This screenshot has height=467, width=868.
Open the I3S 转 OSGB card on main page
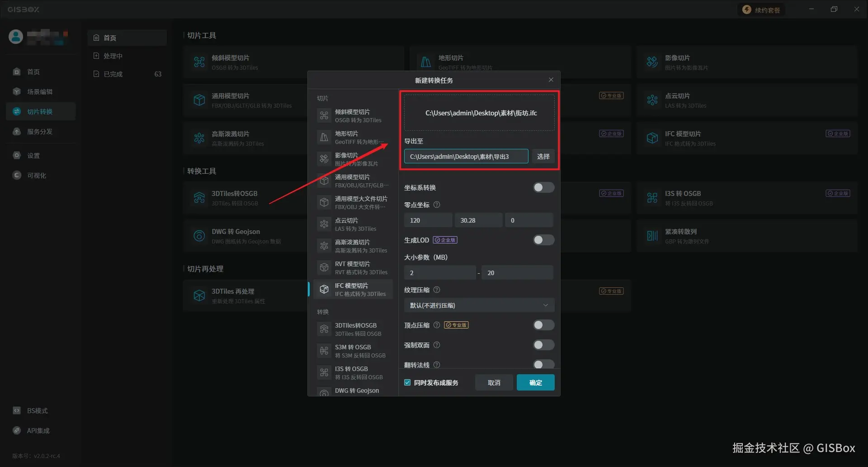[x=747, y=198]
